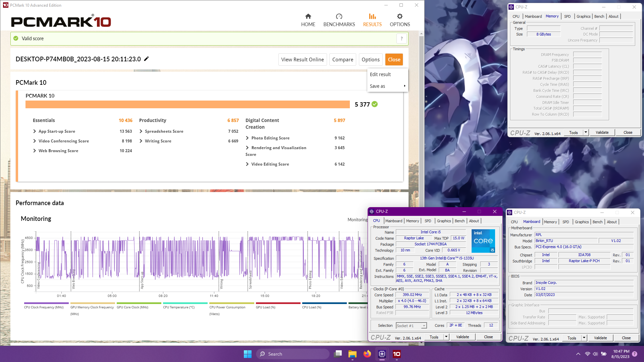Click View Result Online button

click(302, 60)
